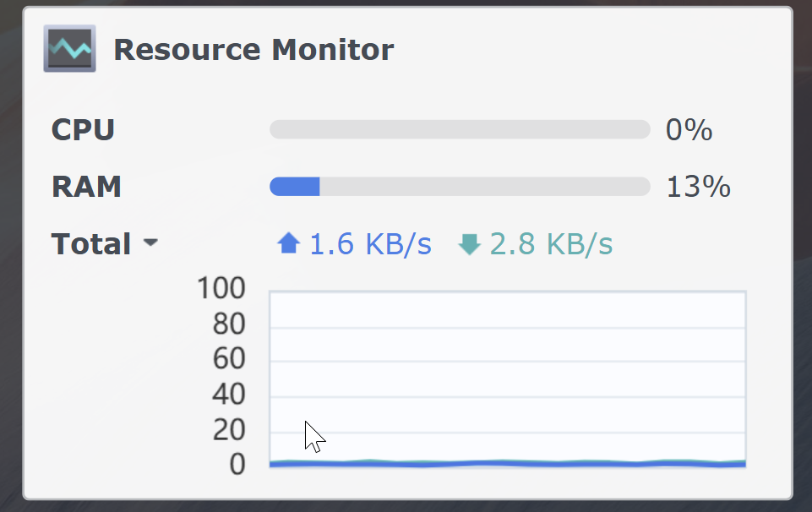This screenshot has width=812, height=512.
Task: Click the 1.6 KB/s upload speed
Action: click(x=370, y=244)
